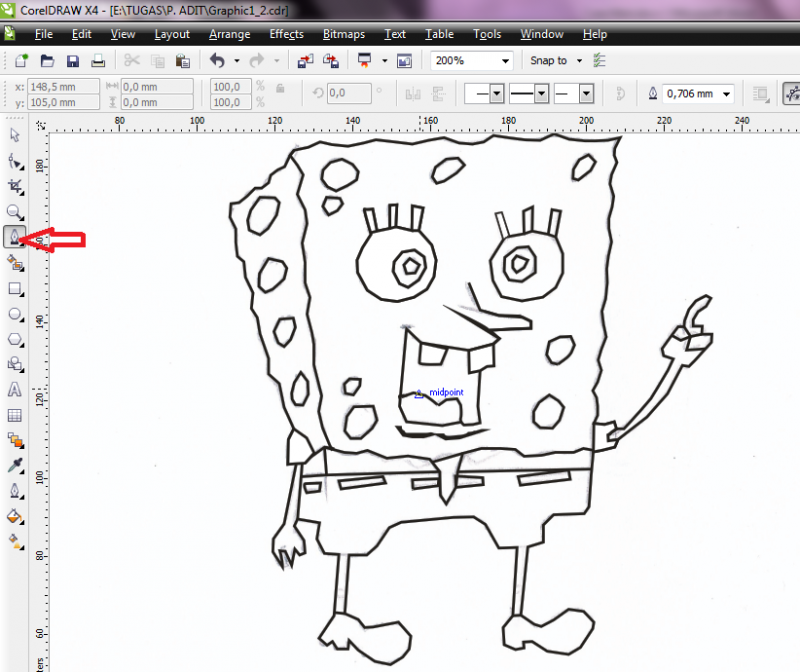Select the Zoom tool
This screenshot has height=672, width=800.
click(x=15, y=212)
